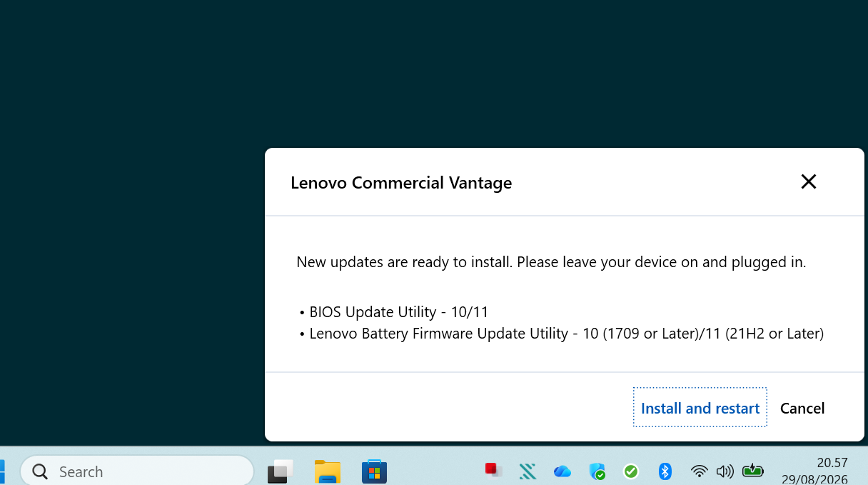Close the Lenovo Commercial Vantage dialog
868x485 pixels.
808,181
